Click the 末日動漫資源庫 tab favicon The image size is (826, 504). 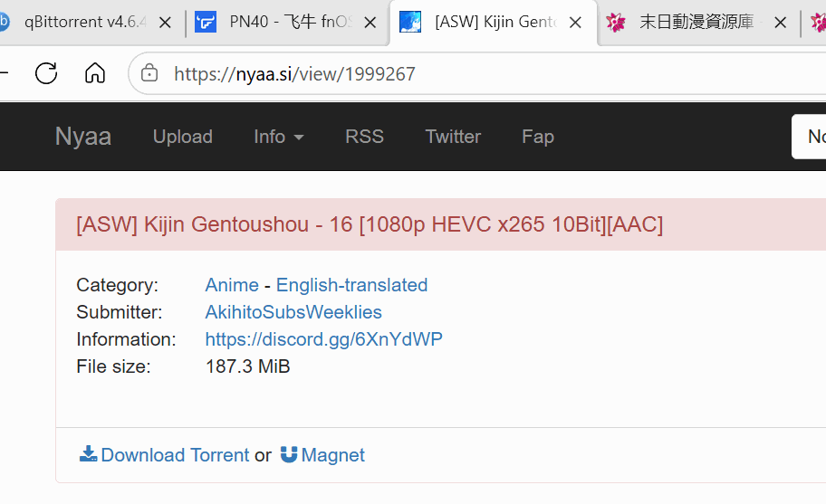(x=615, y=22)
